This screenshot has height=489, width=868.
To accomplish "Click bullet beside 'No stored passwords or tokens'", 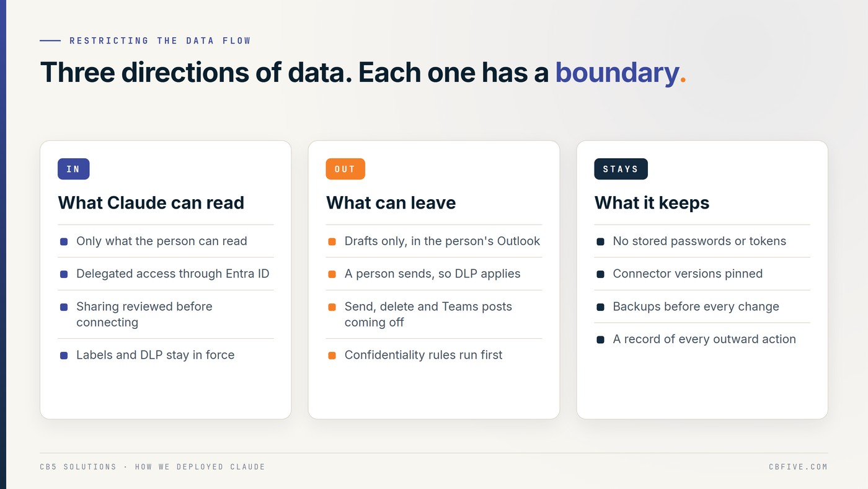I will 601,241.
